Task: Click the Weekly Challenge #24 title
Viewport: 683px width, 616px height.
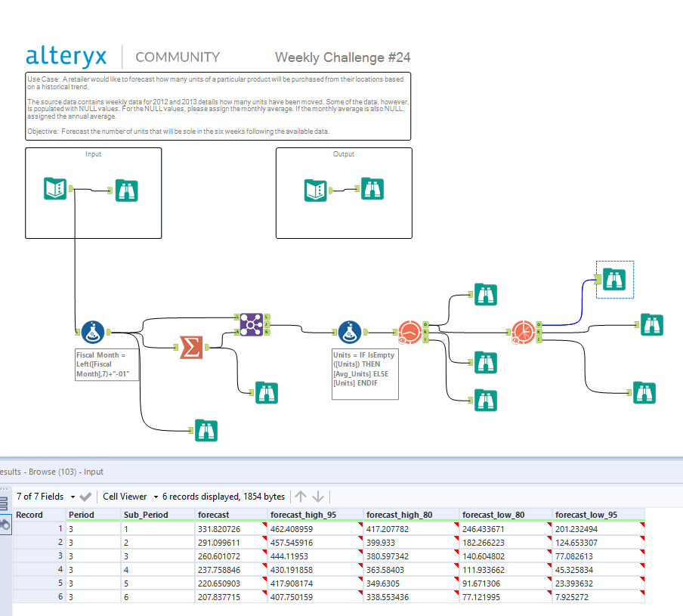Action: (x=342, y=57)
